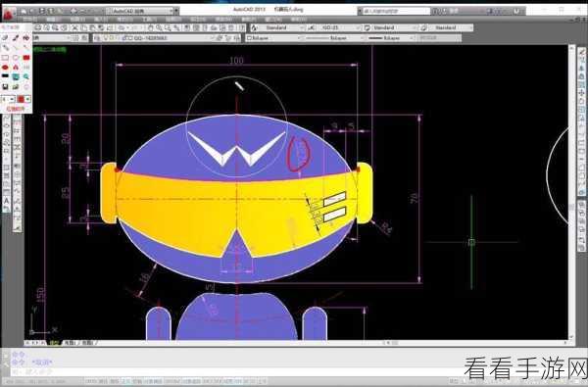Open the AutoCAD application menu logo
This screenshot has height=387, width=588.
click(8, 14)
